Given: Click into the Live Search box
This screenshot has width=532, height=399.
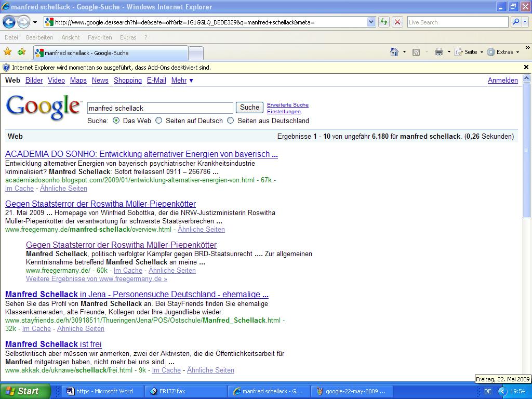Looking at the screenshot, I should [x=458, y=22].
